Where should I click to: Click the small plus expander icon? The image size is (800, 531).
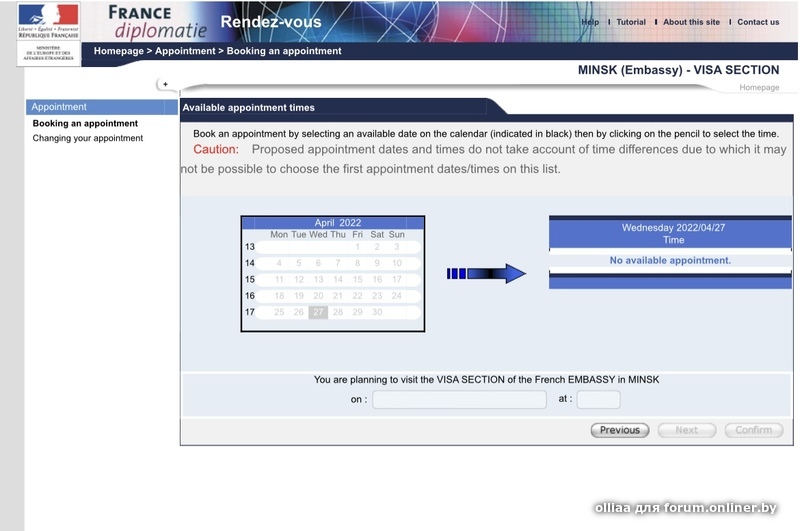click(165, 84)
